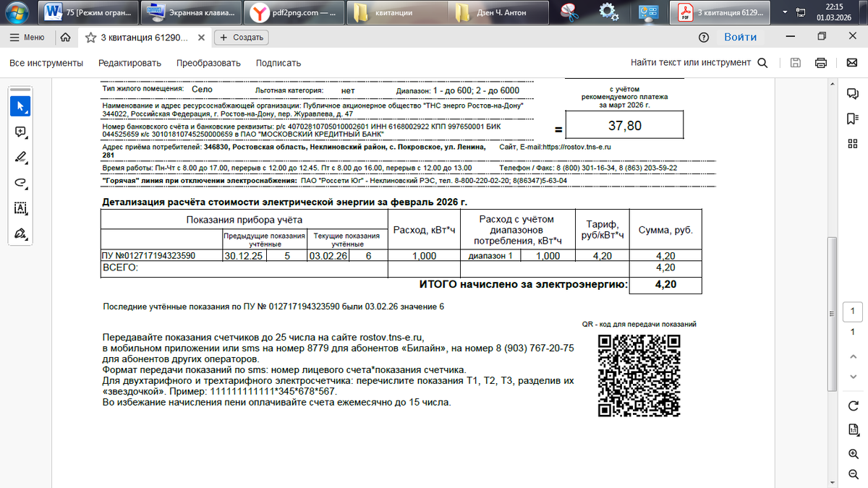
Task: Save the file with floppy icon
Action: click(796, 63)
